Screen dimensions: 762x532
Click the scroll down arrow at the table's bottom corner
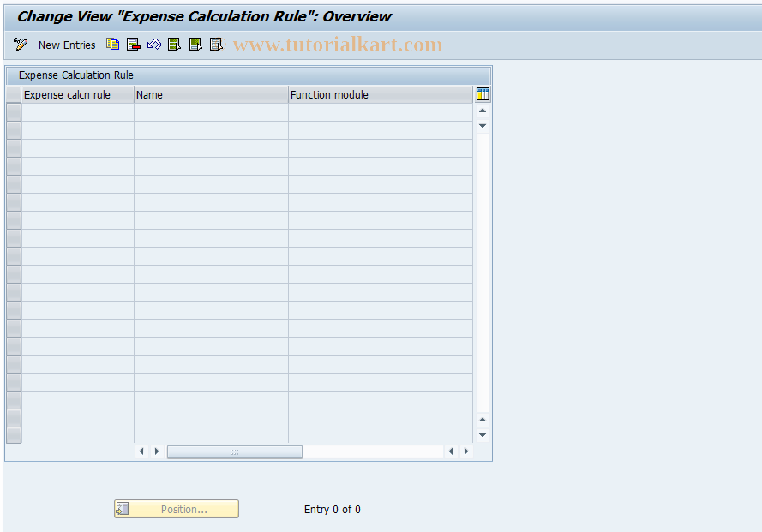point(483,435)
